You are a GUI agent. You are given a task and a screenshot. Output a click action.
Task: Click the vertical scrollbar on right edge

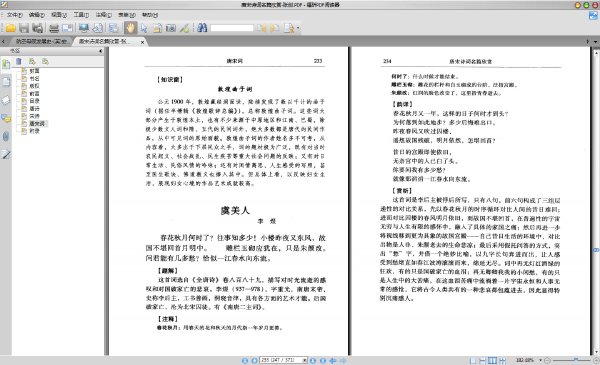point(596,202)
